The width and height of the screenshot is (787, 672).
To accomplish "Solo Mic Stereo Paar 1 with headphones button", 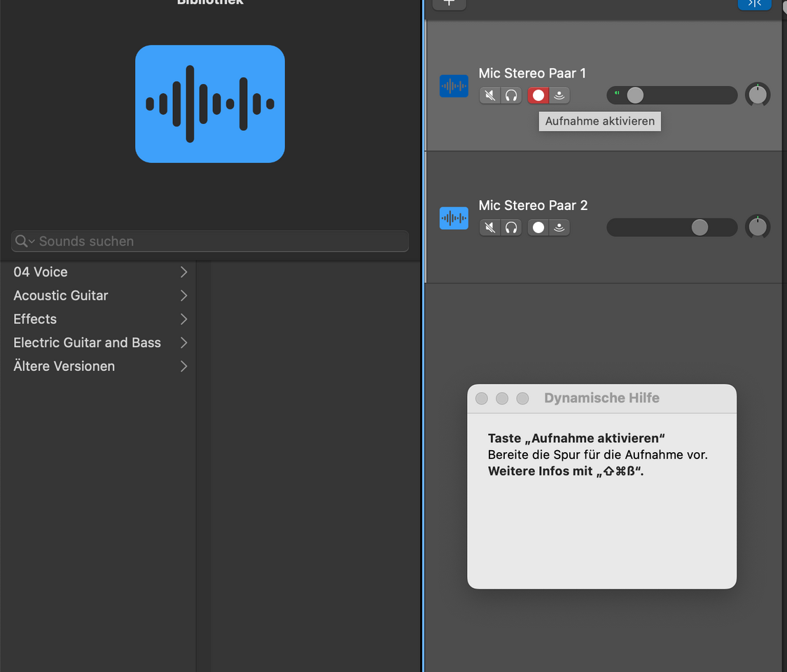I will (511, 95).
